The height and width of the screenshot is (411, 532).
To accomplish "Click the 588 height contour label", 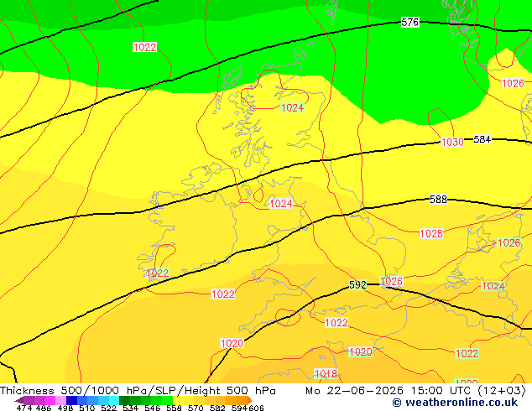I will tap(438, 200).
